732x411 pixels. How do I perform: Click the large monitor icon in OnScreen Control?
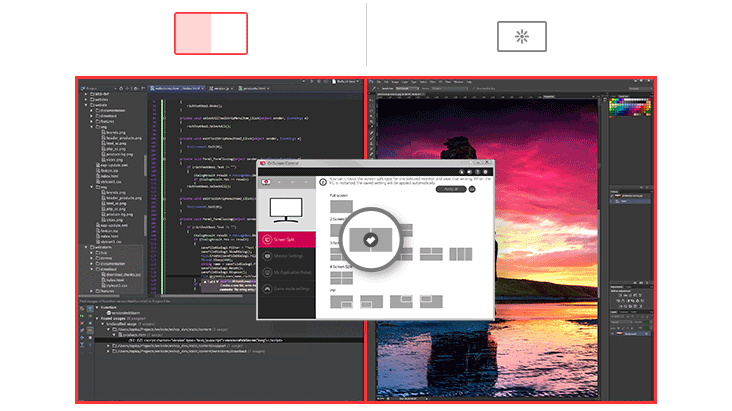(286, 208)
